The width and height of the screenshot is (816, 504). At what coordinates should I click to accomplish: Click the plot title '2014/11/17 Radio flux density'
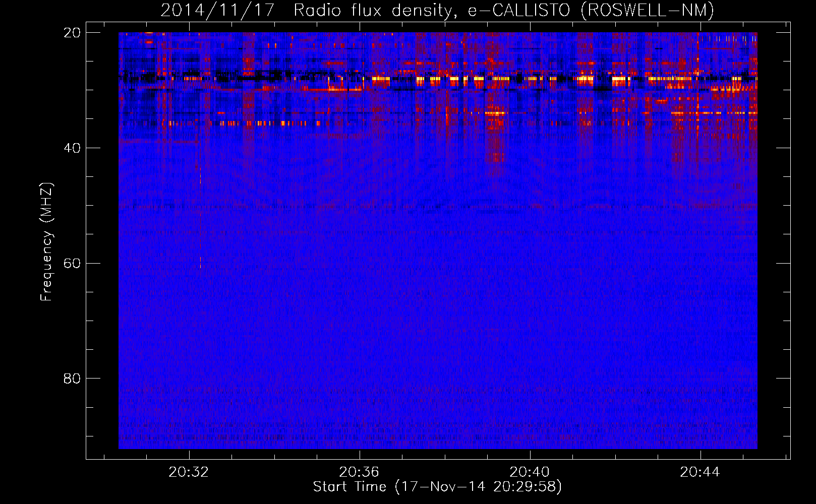coord(437,10)
